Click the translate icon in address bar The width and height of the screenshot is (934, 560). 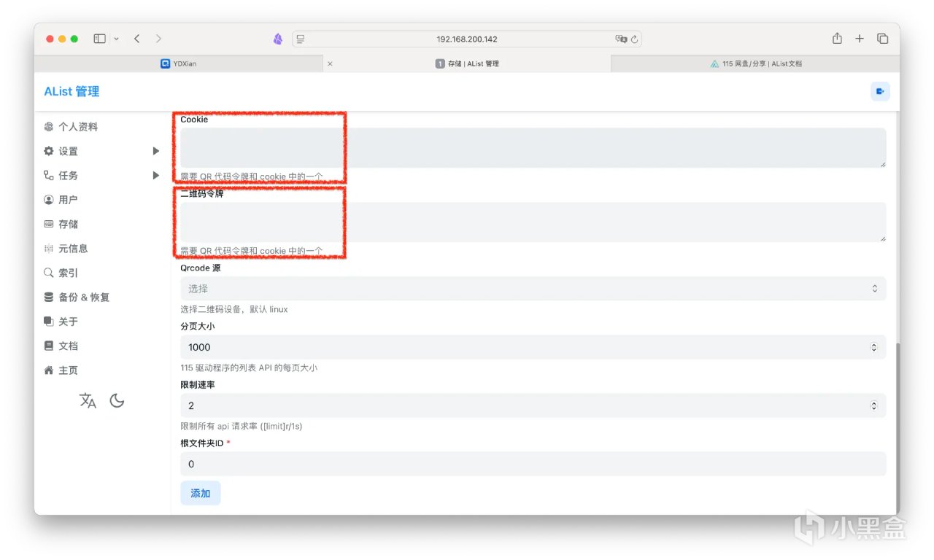coord(621,39)
